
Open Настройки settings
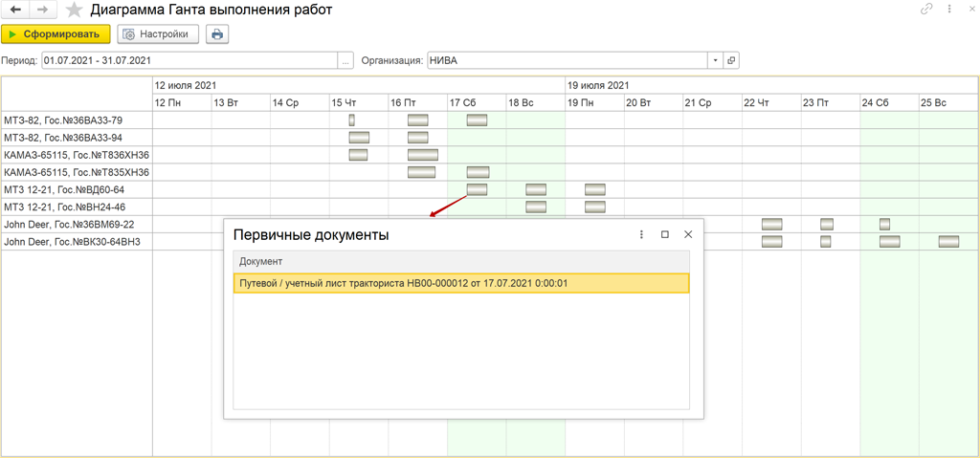tap(159, 34)
